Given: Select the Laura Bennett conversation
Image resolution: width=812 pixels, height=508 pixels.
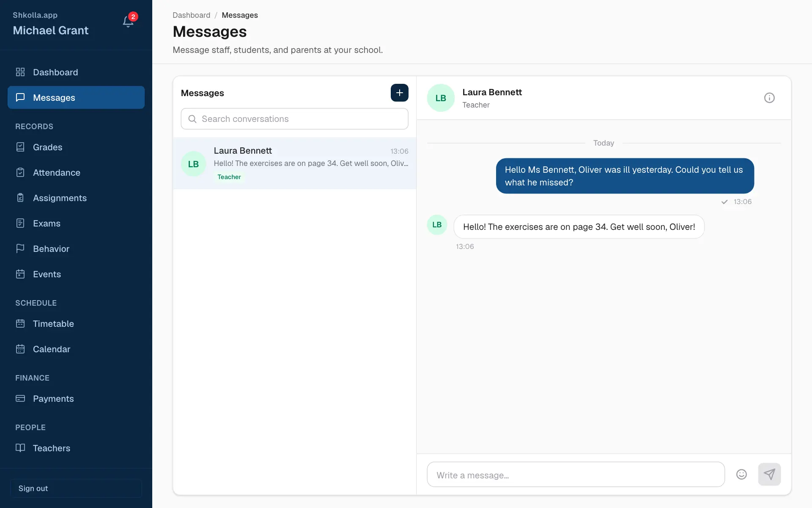Looking at the screenshot, I should [x=294, y=163].
